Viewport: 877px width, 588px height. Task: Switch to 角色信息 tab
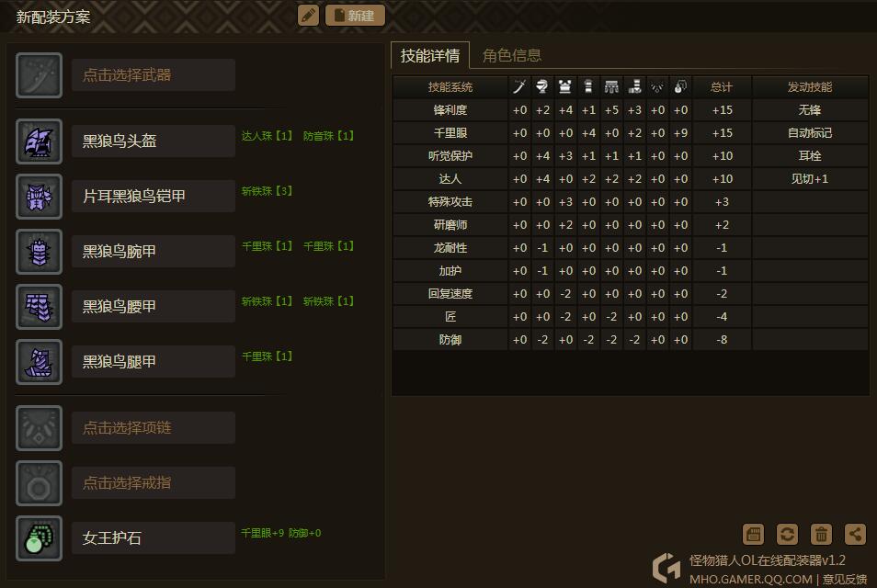coord(512,55)
